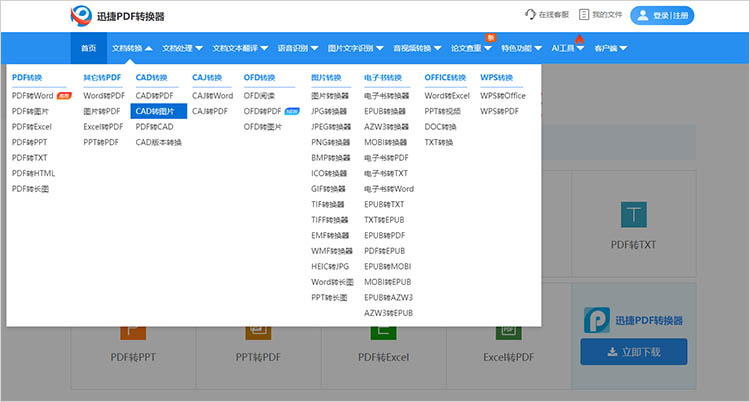Select PDF转图片 menu entry
This screenshot has width=750, height=402.
pyautogui.click(x=30, y=111)
